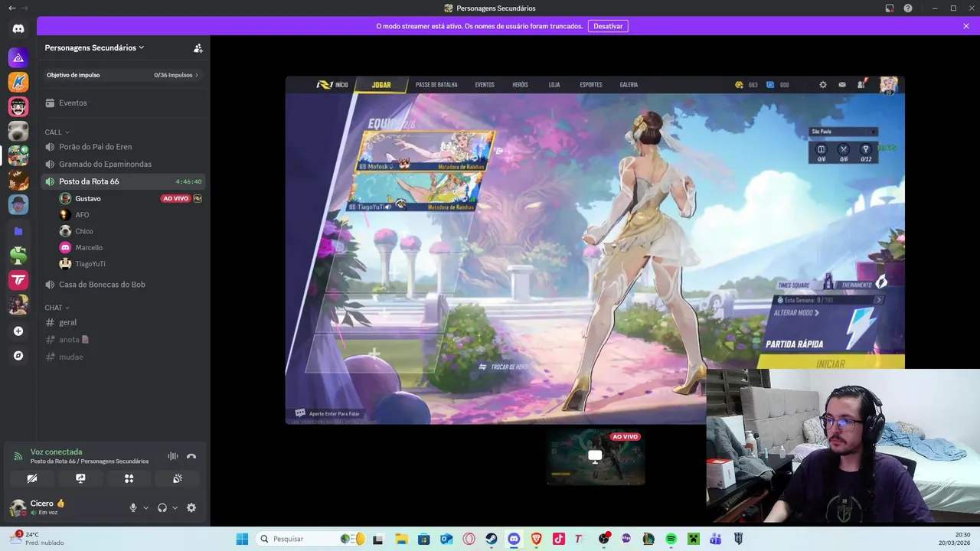Dismiss the streamer mode banner

pyautogui.click(x=966, y=26)
